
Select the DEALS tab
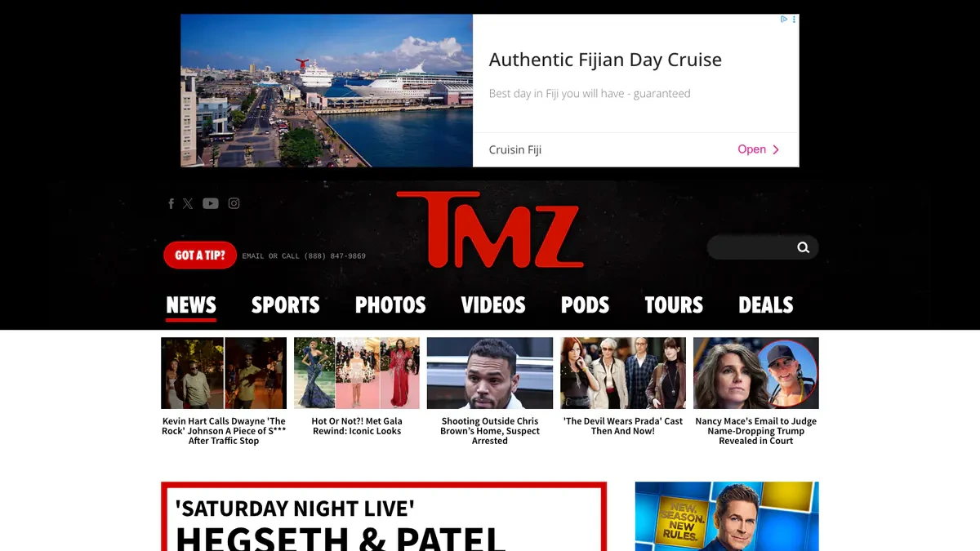click(x=766, y=305)
